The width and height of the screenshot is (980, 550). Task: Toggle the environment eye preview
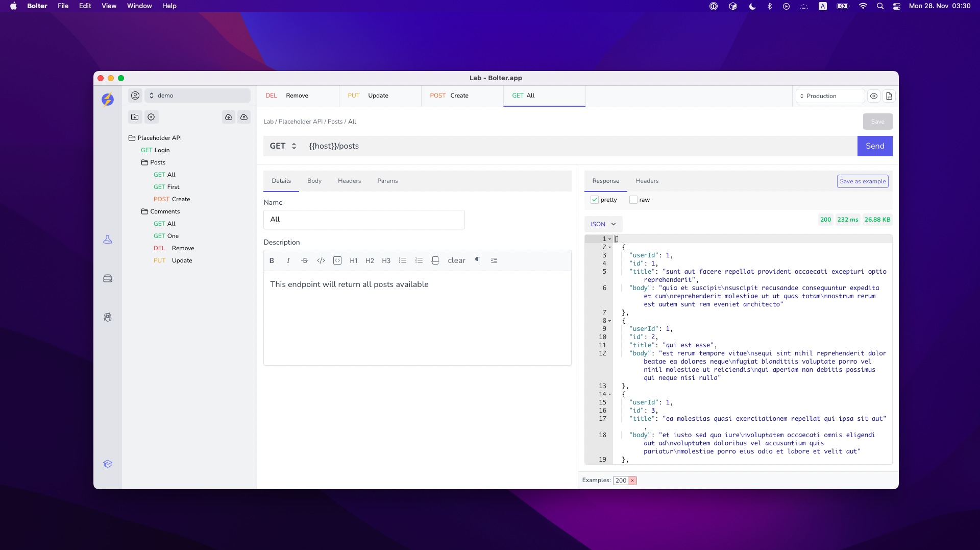pos(874,96)
